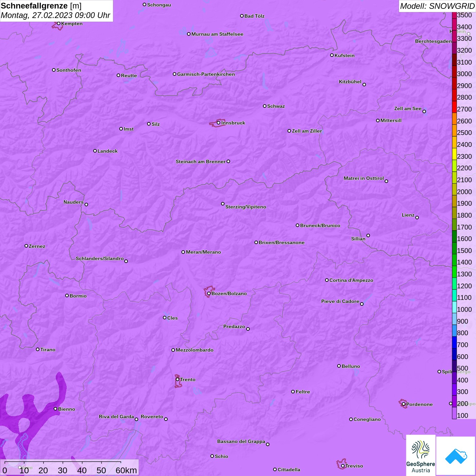Click the Brixen/Bressanone label
Image resolution: width=476 pixels, height=476 pixels.
282,242
